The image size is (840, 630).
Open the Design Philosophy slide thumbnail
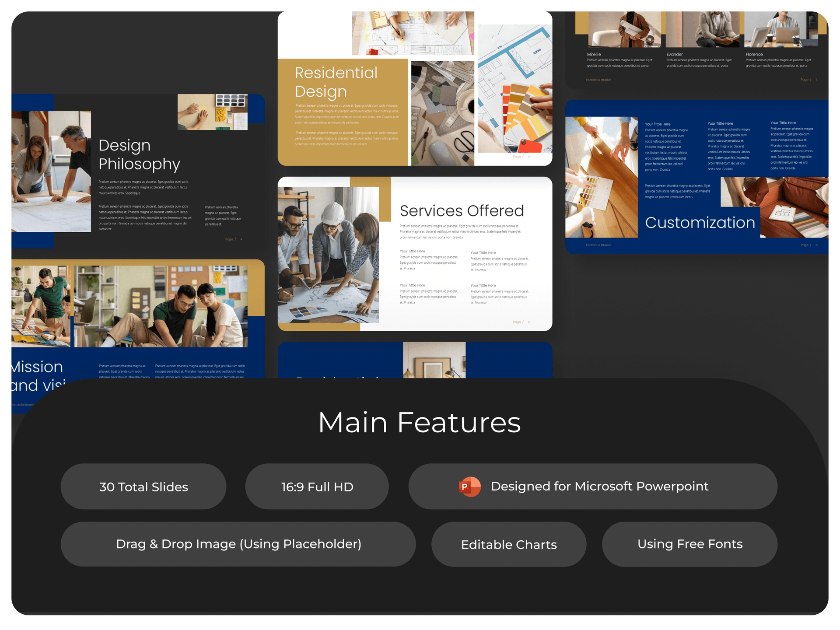pyautogui.click(x=138, y=171)
